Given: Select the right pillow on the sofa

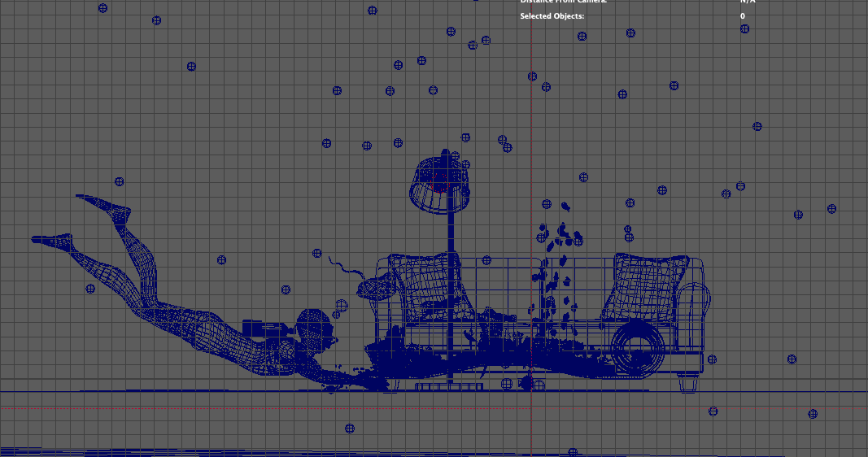Looking at the screenshot, I should (647, 288).
